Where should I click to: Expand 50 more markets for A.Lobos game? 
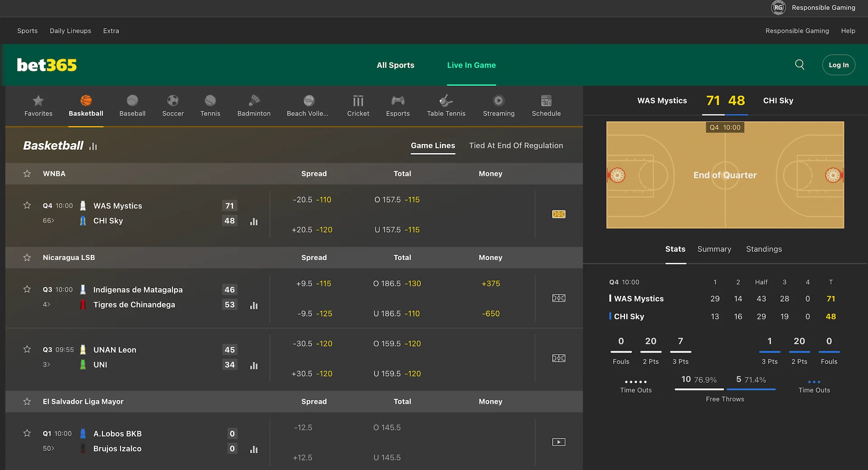tap(48, 448)
